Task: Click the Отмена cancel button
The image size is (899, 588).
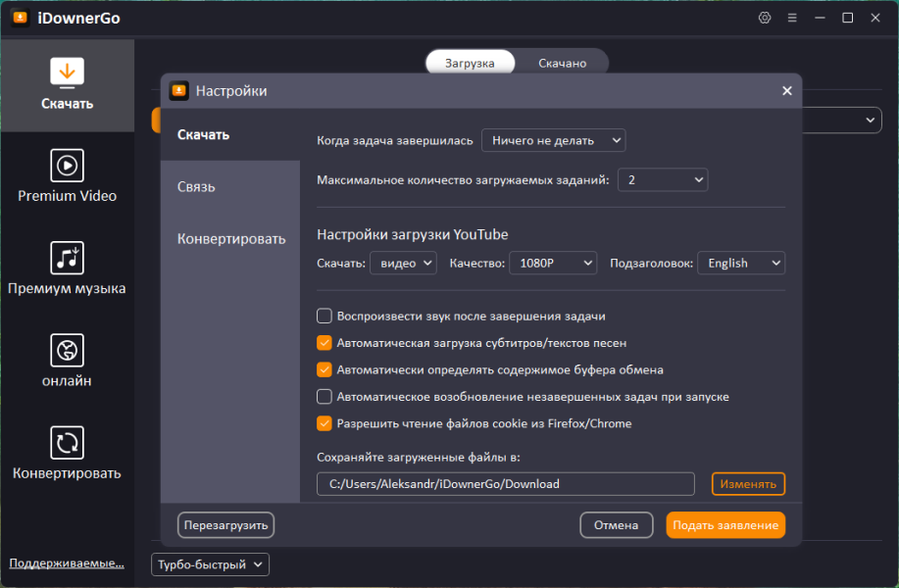Action: pos(617,525)
